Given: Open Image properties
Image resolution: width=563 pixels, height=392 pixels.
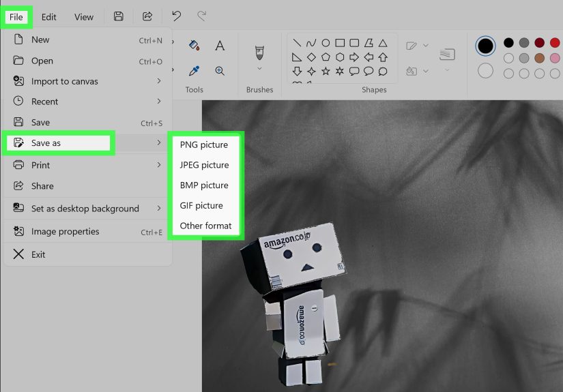Looking at the screenshot, I should click(87, 232).
